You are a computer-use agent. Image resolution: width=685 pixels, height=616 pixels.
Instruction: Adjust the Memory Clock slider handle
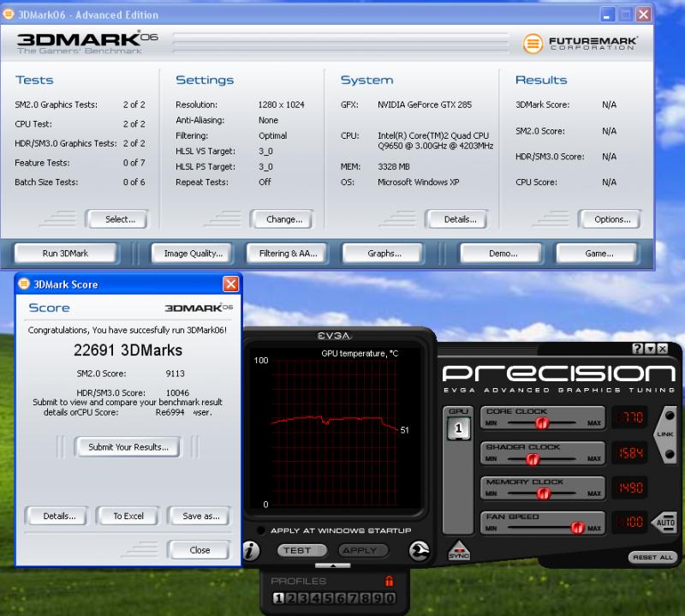pyautogui.click(x=543, y=493)
